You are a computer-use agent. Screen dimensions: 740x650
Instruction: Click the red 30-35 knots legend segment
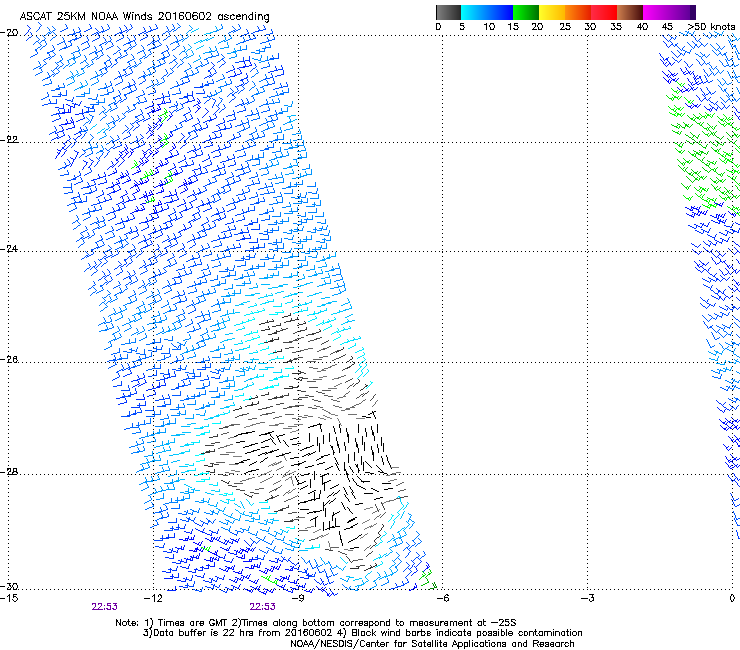(604, 12)
